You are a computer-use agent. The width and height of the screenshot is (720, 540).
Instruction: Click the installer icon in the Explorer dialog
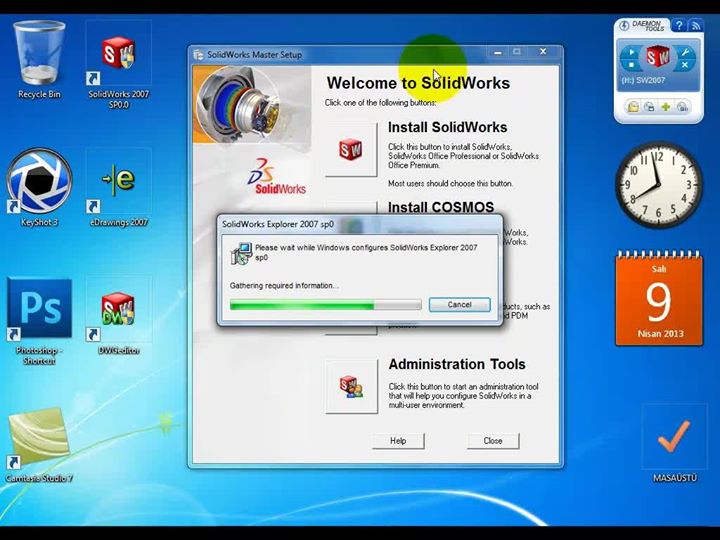click(242, 253)
